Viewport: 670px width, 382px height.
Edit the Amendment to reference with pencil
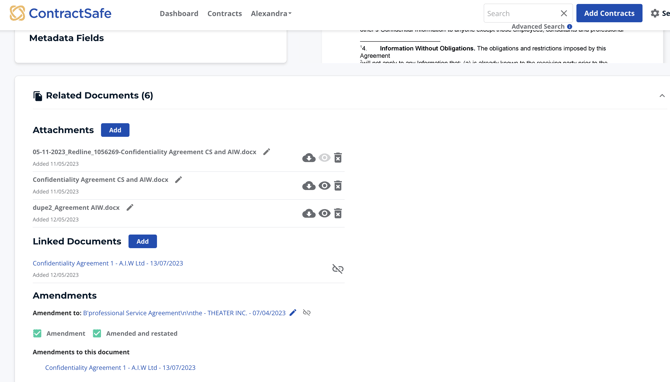293,313
